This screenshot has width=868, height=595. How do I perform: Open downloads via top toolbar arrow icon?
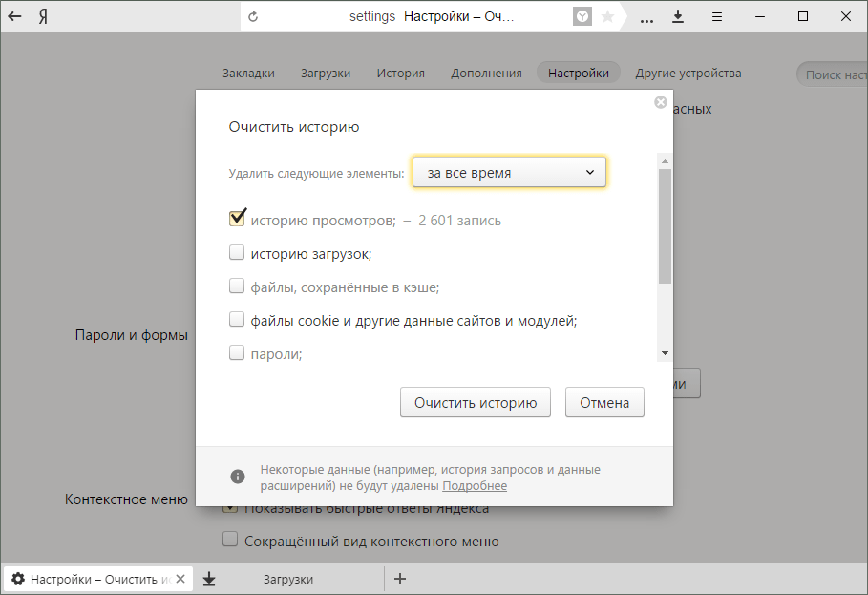pos(678,16)
